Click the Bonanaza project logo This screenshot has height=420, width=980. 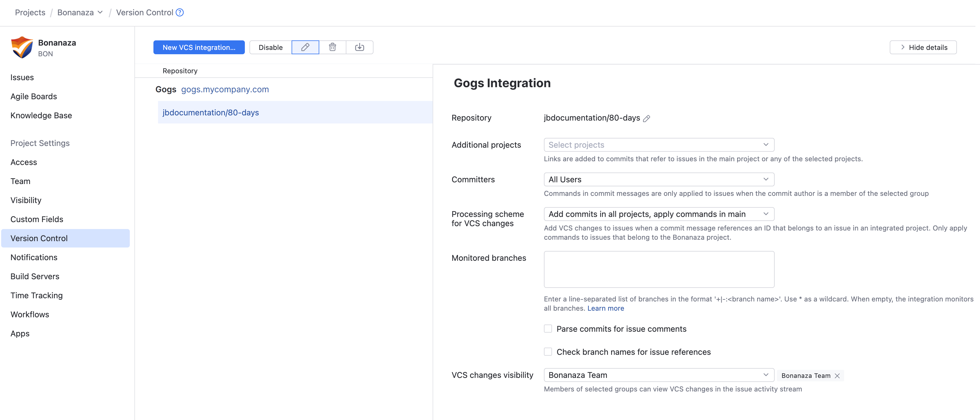(22, 47)
